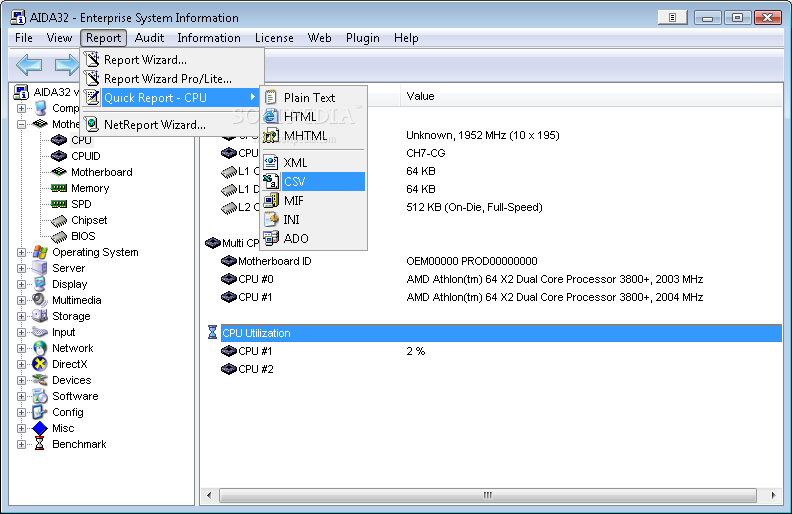Screen dimensions: 792x514
Task: Click the Benchmark hourglass icon
Action: click(39, 444)
